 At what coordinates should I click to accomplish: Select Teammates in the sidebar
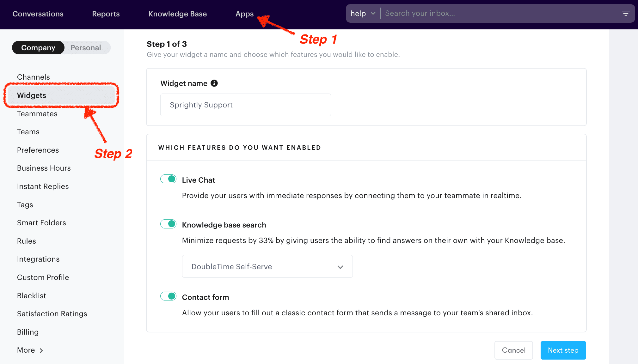pos(37,114)
